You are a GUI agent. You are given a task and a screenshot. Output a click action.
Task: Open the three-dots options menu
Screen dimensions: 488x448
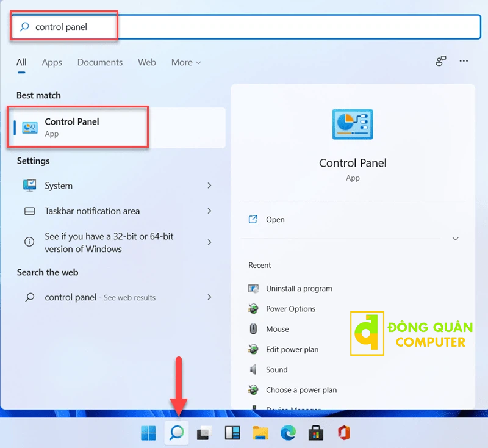pos(464,61)
